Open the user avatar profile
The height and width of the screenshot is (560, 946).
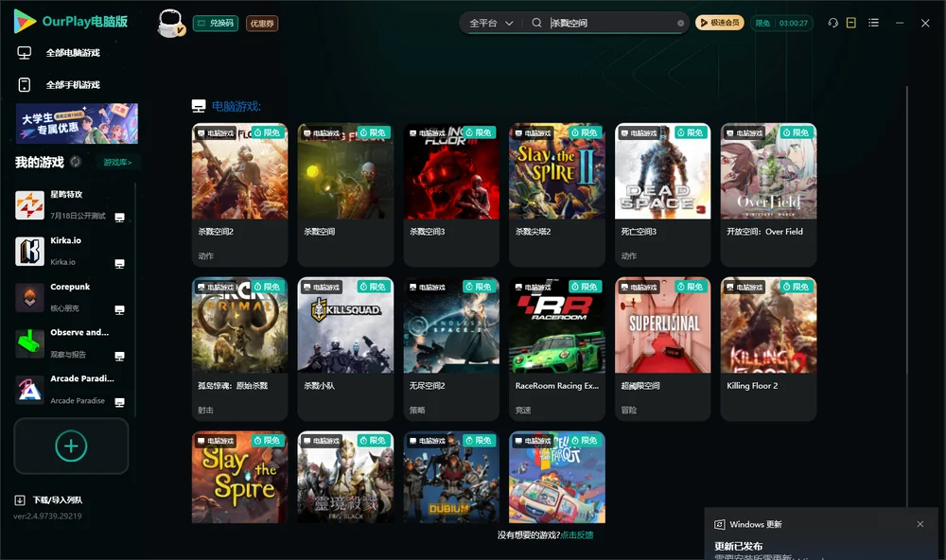pos(170,23)
